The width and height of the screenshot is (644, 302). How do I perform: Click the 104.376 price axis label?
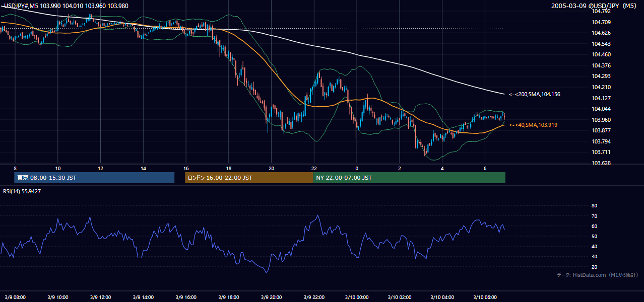click(x=601, y=65)
